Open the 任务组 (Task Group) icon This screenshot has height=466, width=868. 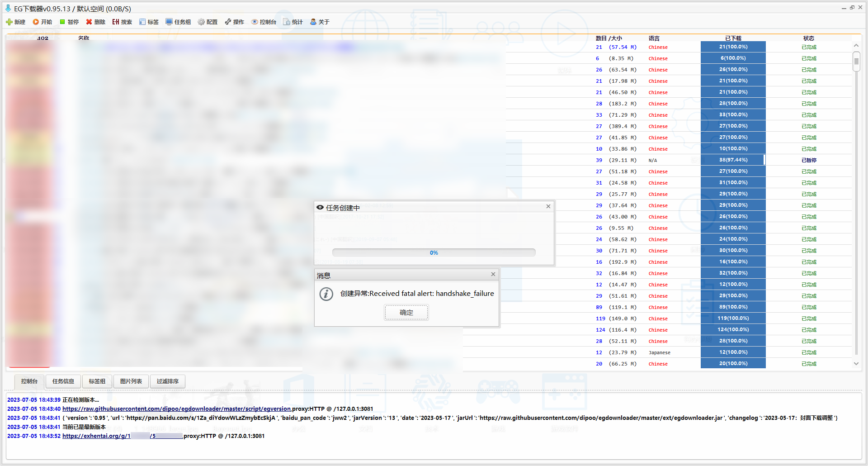178,21
